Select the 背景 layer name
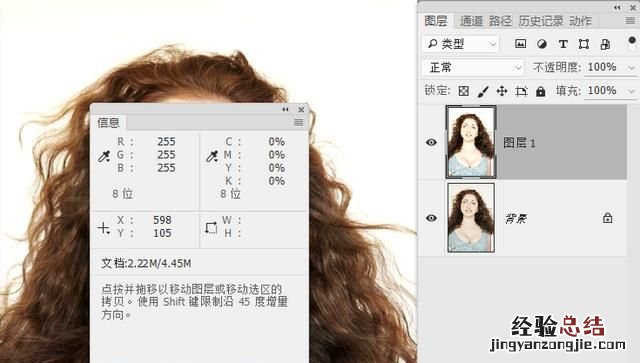Image resolution: width=640 pixels, height=363 pixels. (516, 219)
